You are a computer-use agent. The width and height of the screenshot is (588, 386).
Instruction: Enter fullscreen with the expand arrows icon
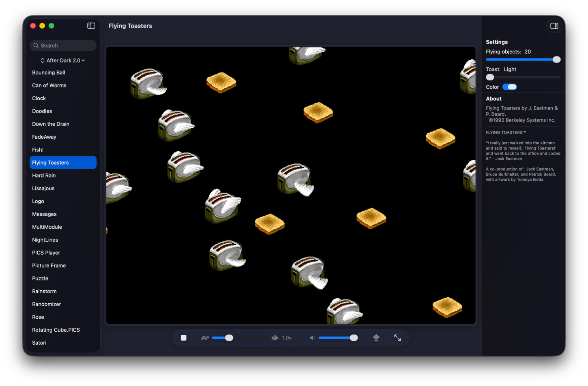(x=398, y=338)
